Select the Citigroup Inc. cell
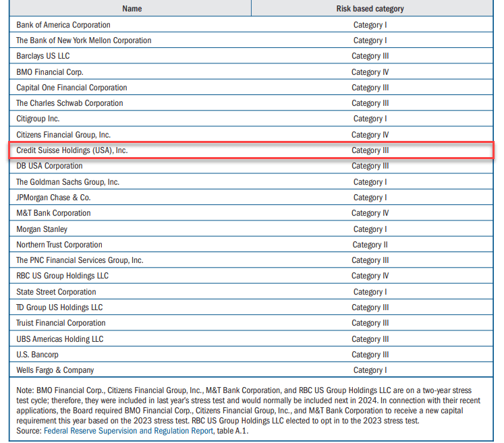This screenshot has width=504, height=443. tap(38, 119)
